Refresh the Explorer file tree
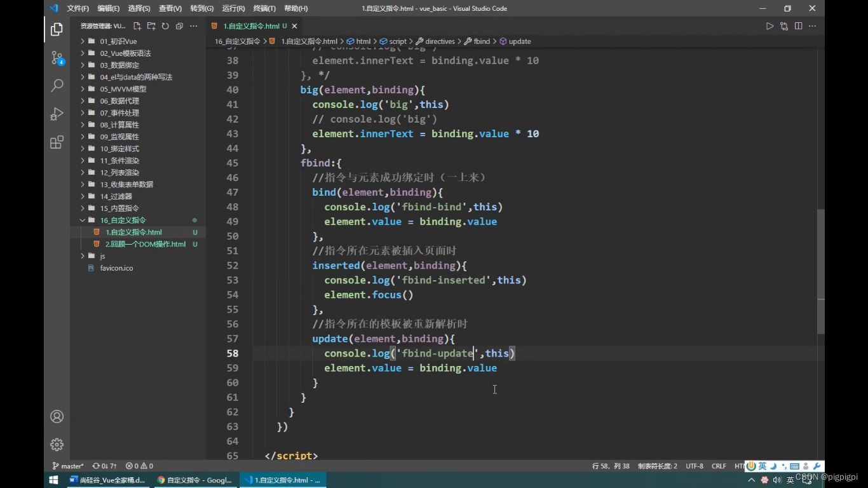Screen dimensions: 868x488 [x=165, y=26]
